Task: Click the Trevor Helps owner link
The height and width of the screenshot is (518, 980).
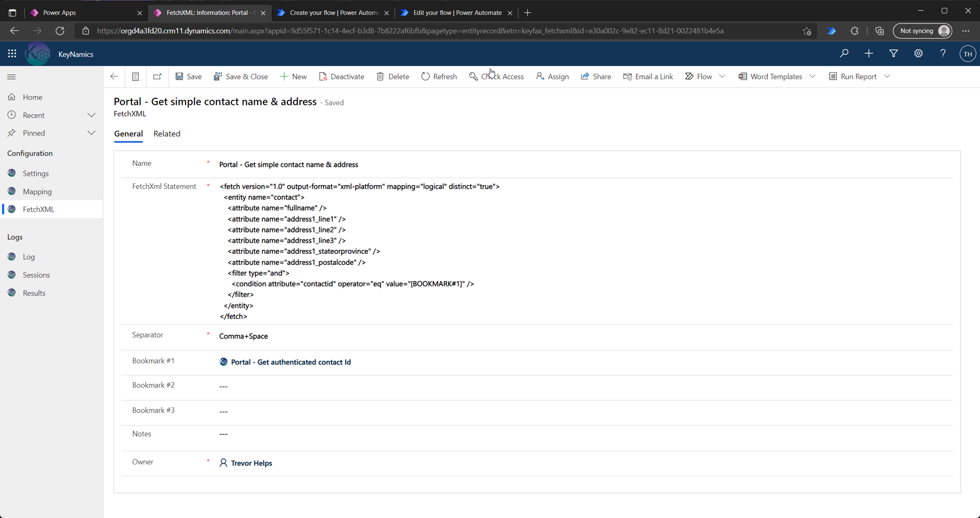Action: point(251,463)
